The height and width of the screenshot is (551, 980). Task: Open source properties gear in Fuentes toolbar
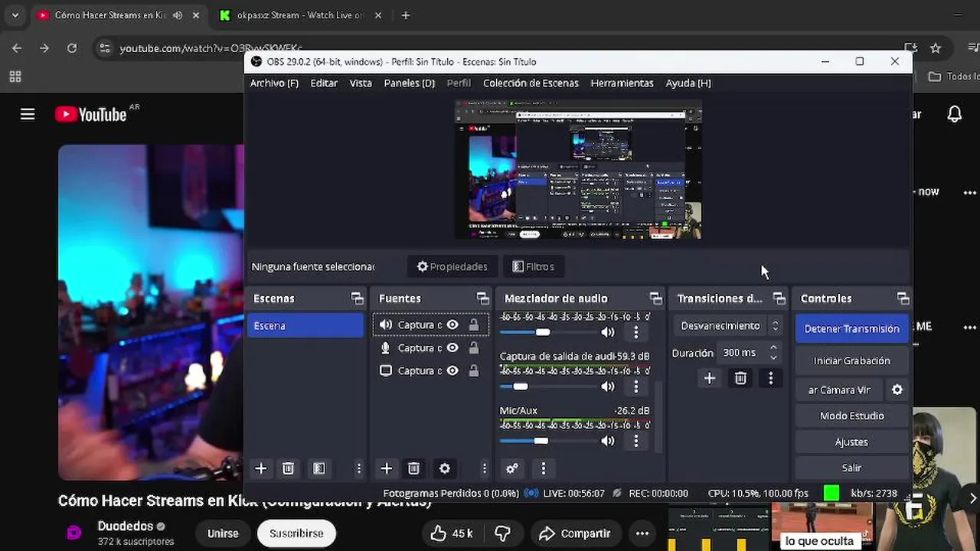pyautogui.click(x=445, y=468)
